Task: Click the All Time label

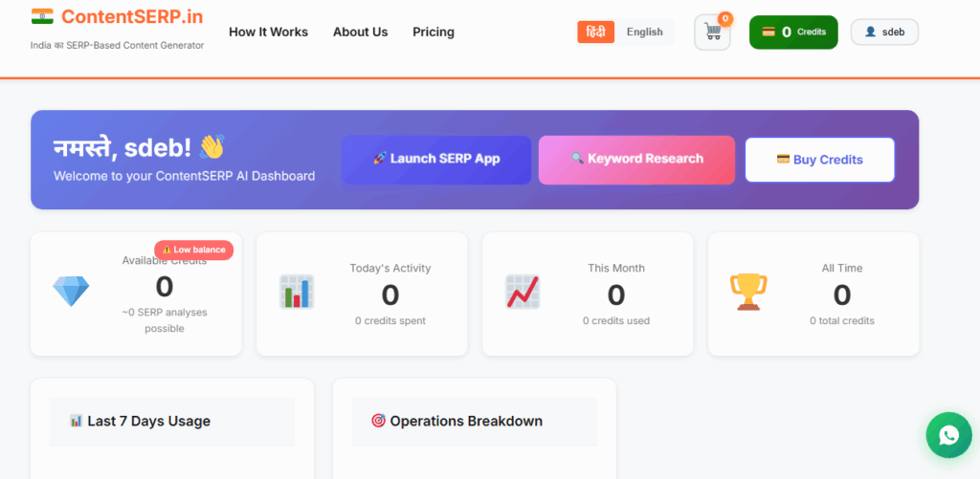Action: click(842, 268)
